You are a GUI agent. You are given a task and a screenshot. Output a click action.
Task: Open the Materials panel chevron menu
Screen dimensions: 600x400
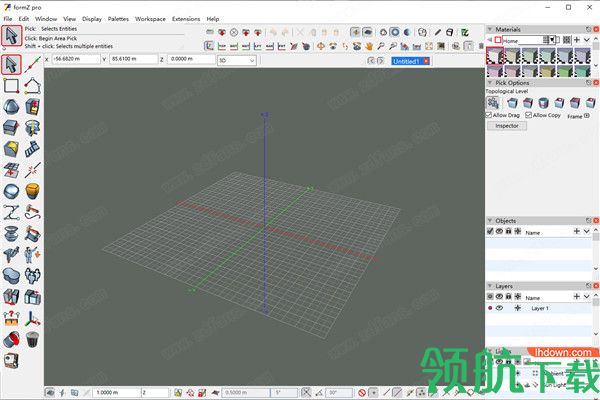[587, 40]
